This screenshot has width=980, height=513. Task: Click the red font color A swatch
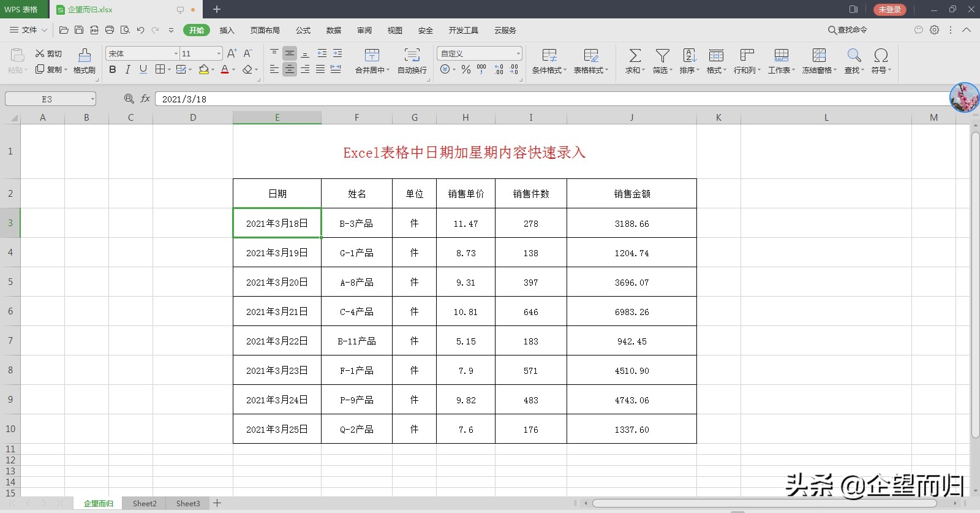225,70
